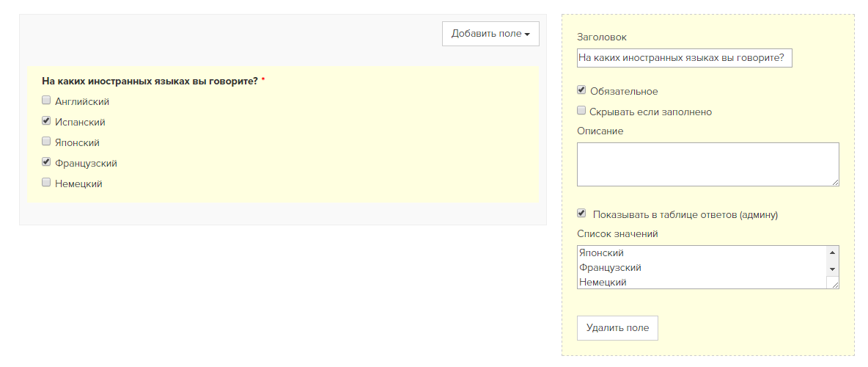Click scroll up arrow in Список значений
This screenshot has width=868, height=367.
tap(832, 252)
